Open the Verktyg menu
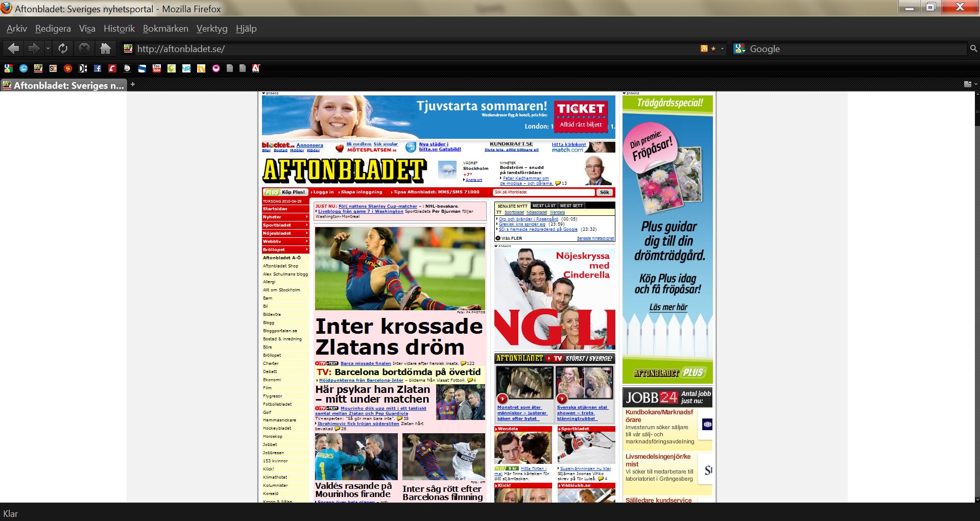The width and height of the screenshot is (980, 521). pyautogui.click(x=212, y=29)
